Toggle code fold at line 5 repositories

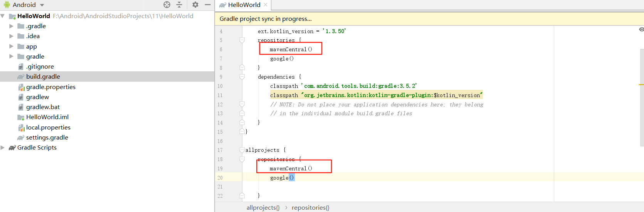click(242, 40)
